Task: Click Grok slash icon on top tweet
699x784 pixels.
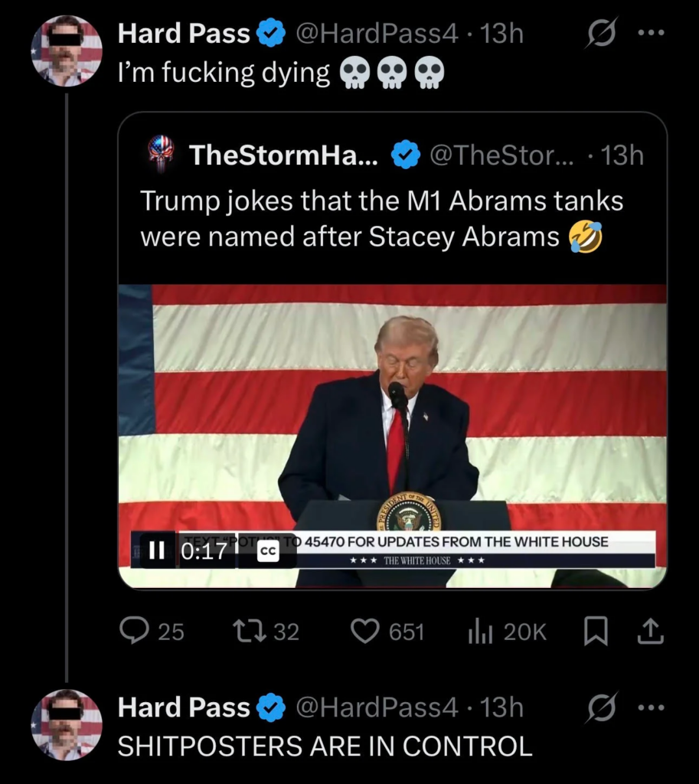Action: pyautogui.click(x=599, y=34)
